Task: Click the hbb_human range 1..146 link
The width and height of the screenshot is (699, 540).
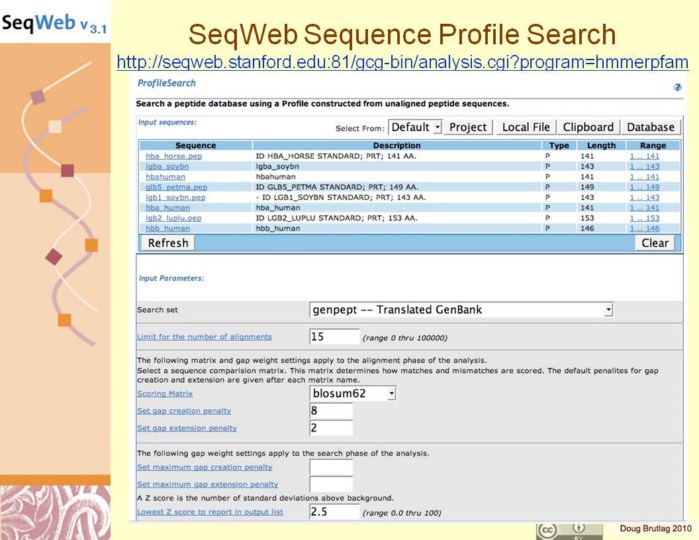Action: coord(644,228)
